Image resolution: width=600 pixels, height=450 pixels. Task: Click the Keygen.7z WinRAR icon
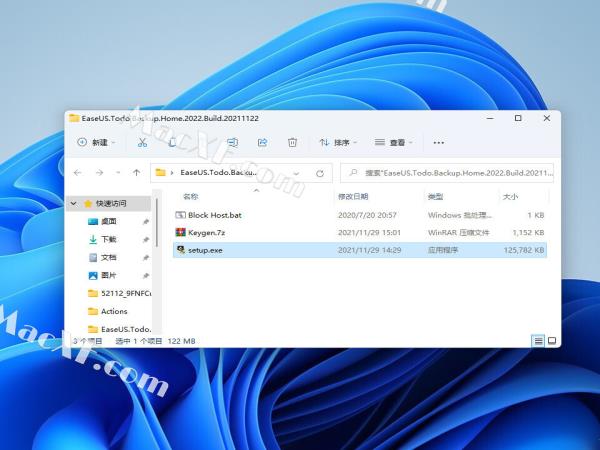180,232
